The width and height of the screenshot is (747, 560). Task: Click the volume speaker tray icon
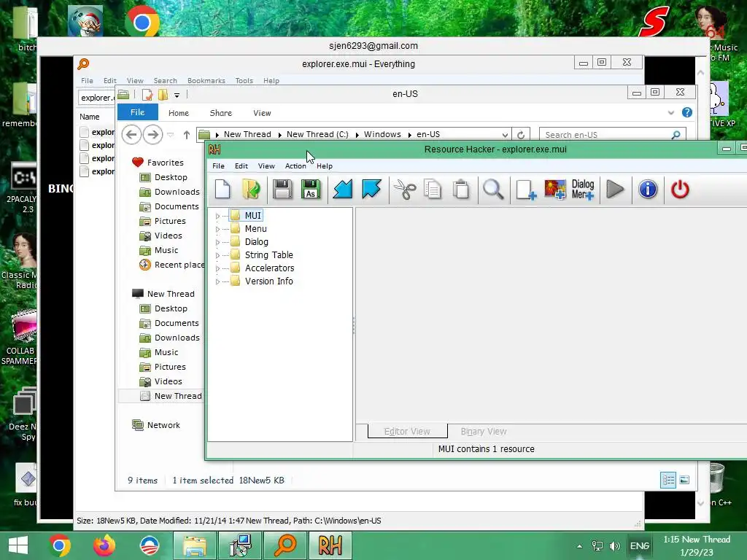coord(614,545)
